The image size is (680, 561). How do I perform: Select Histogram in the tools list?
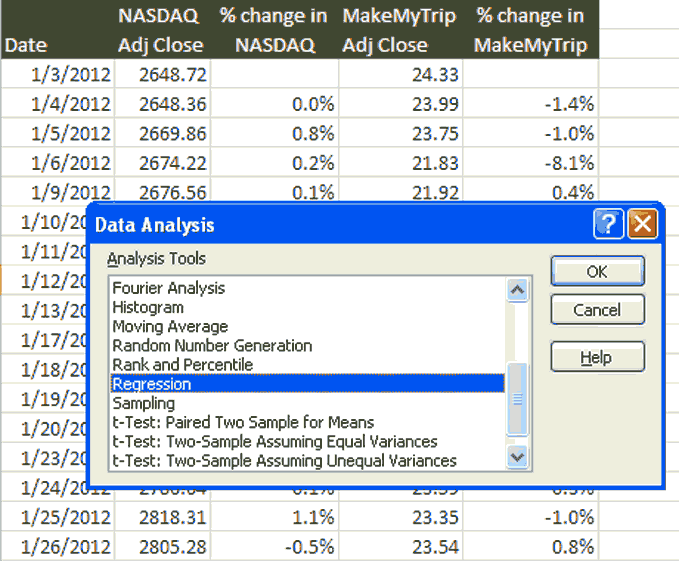click(307, 307)
